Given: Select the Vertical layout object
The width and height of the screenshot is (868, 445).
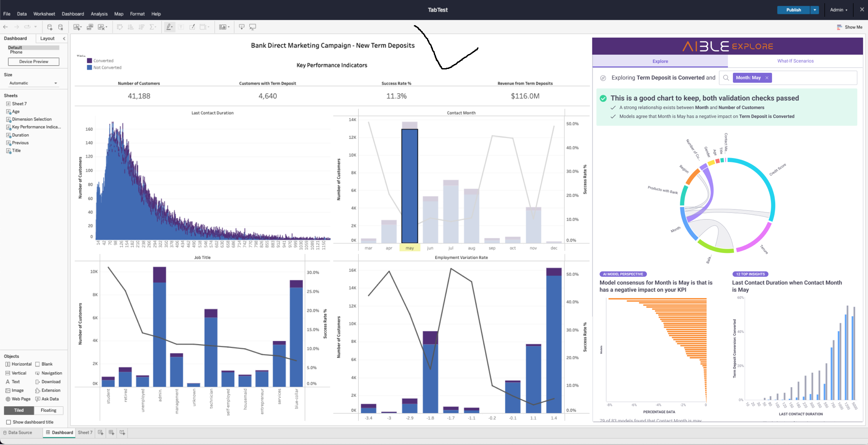Looking at the screenshot, I should (x=16, y=373).
